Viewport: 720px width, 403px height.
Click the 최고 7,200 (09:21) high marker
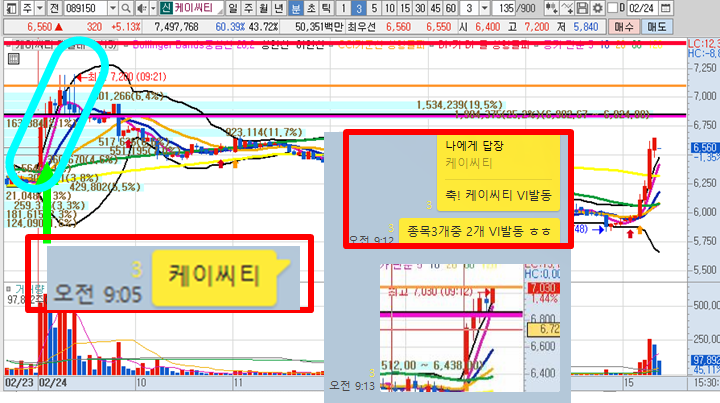pos(121,77)
